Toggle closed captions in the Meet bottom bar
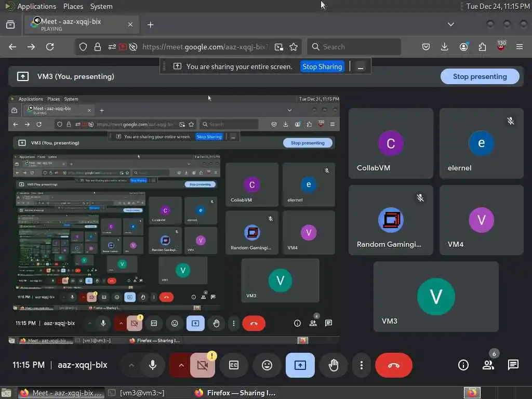Screen dimensions: 532x399 [x=234, y=365]
